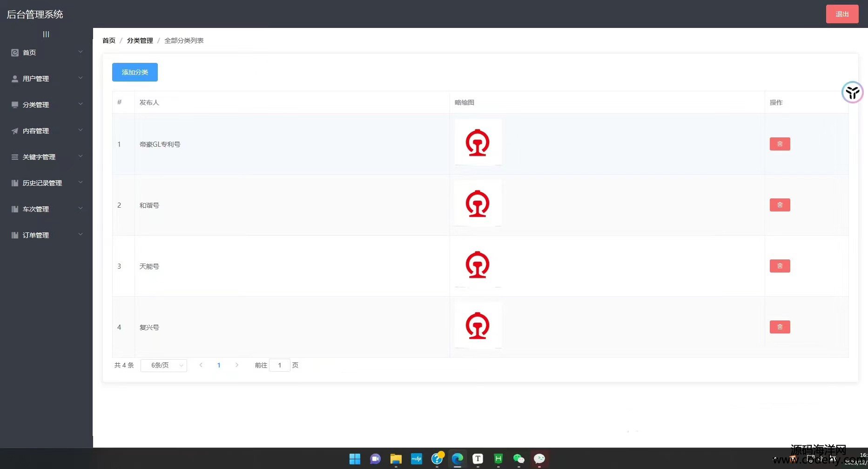868x469 pixels.
Task: Open 首页 in the sidebar menu
Action: tap(47, 53)
